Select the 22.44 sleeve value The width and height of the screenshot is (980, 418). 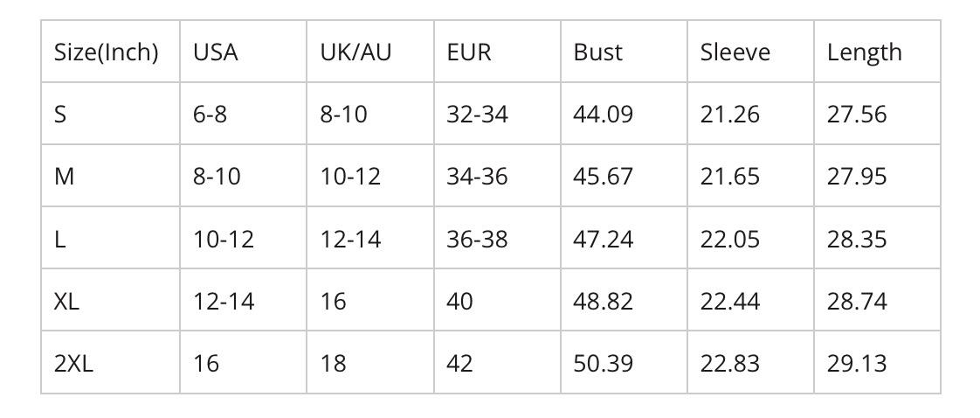pos(729,301)
